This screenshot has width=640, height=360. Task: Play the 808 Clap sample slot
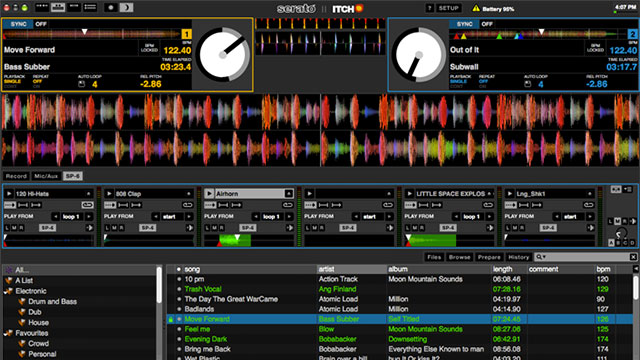click(x=109, y=193)
